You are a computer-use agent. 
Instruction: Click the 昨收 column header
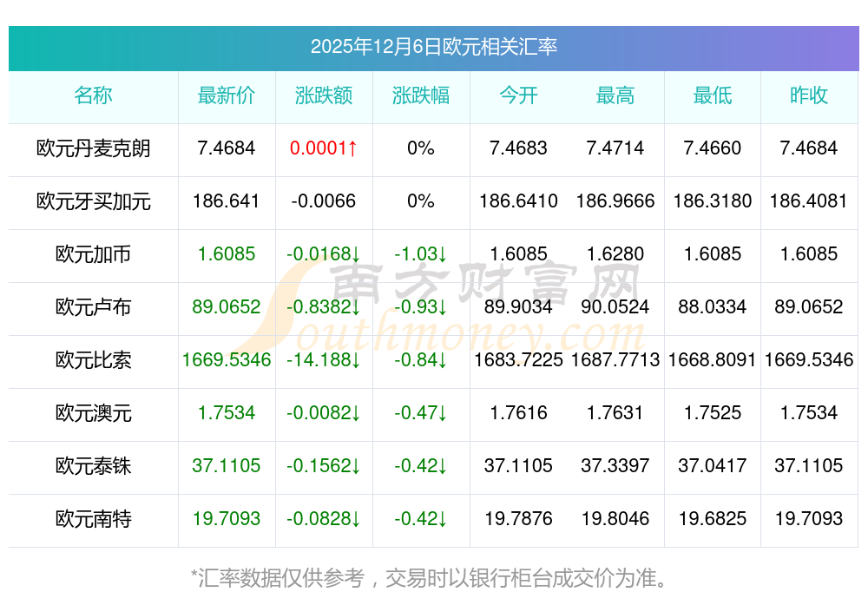coord(809,95)
